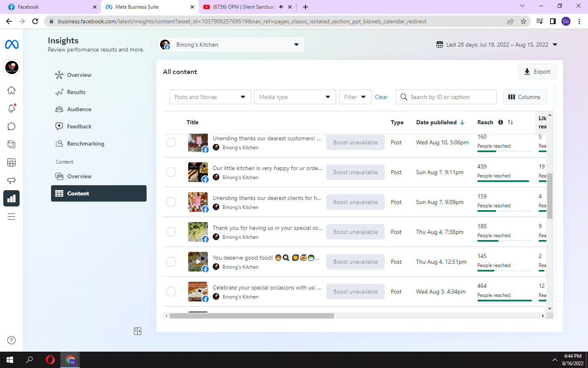Open All tools hamburger menu icon

click(11, 216)
